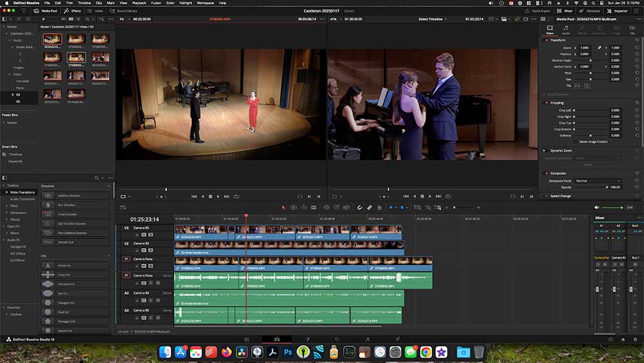The width and height of the screenshot is (644, 363).
Task: Open the Fairlight menu
Action: click(185, 3)
